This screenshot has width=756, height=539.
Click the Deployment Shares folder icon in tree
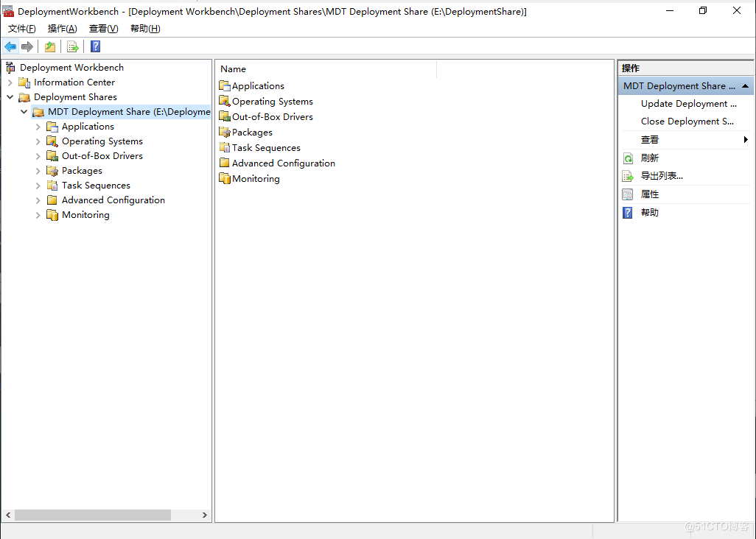click(24, 97)
